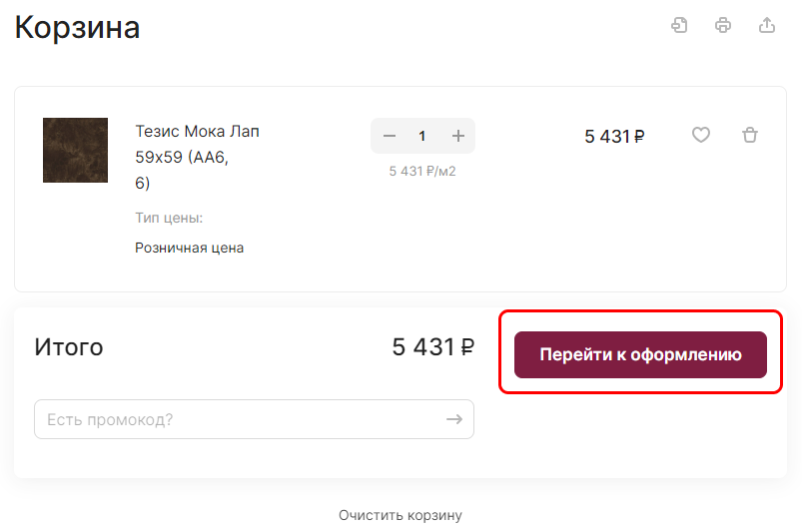Decrease quantity with the minus button
Screen dimensions: 802x532
tap(390, 136)
